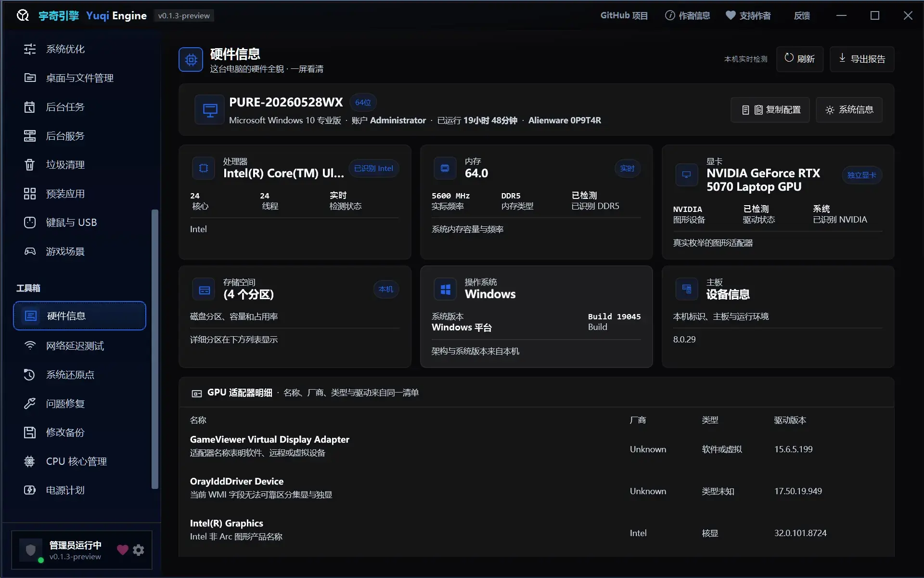Open the CPU 核心管理 chip icon

click(30, 461)
